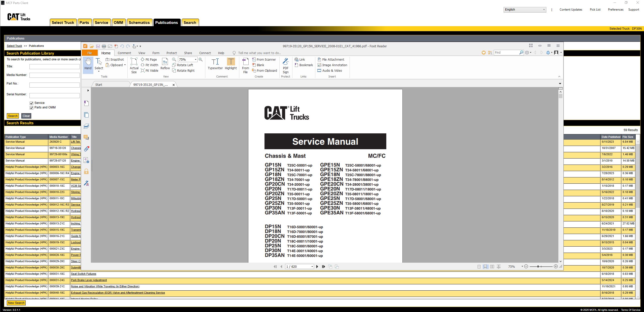Image resolution: width=644 pixels, height=312 pixels.
Task: Open the Schematics tab in MCF
Action: (x=139, y=23)
